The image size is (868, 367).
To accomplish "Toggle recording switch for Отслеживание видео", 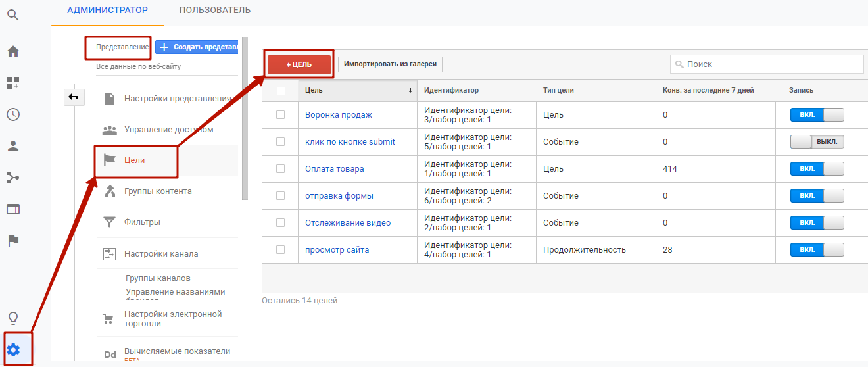I will click(x=817, y=223).
